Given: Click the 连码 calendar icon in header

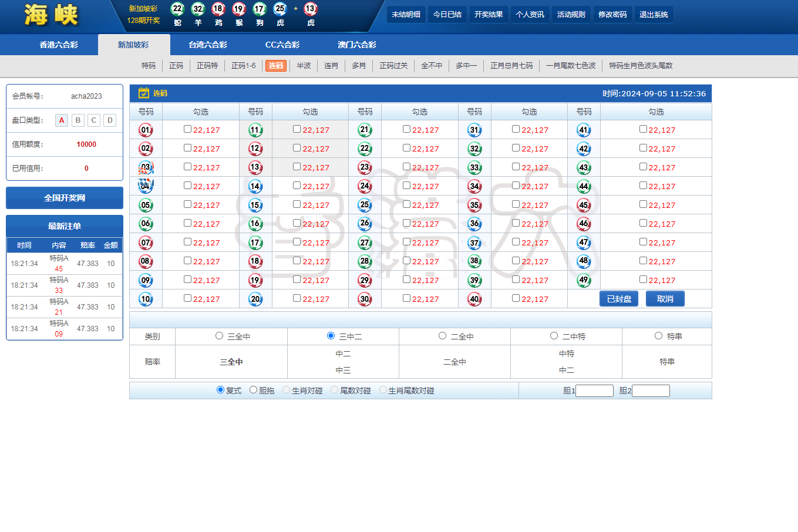Looking at the screenshot, I should pyautogui.click(x=143, y=93).
